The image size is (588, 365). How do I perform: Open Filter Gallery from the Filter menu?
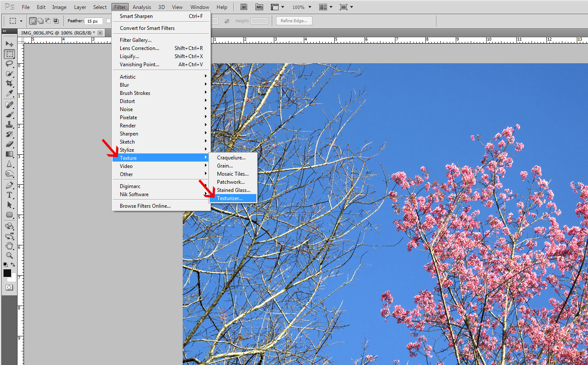(136, 40)
